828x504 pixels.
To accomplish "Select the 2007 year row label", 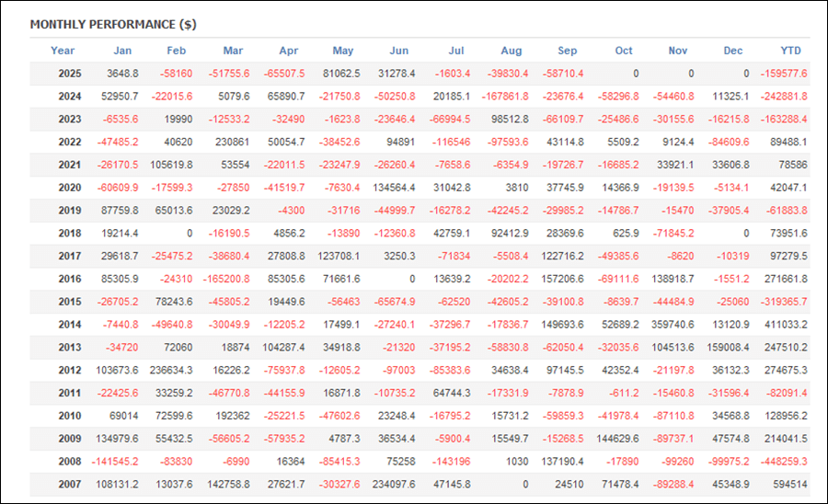I will pos(69,484).
